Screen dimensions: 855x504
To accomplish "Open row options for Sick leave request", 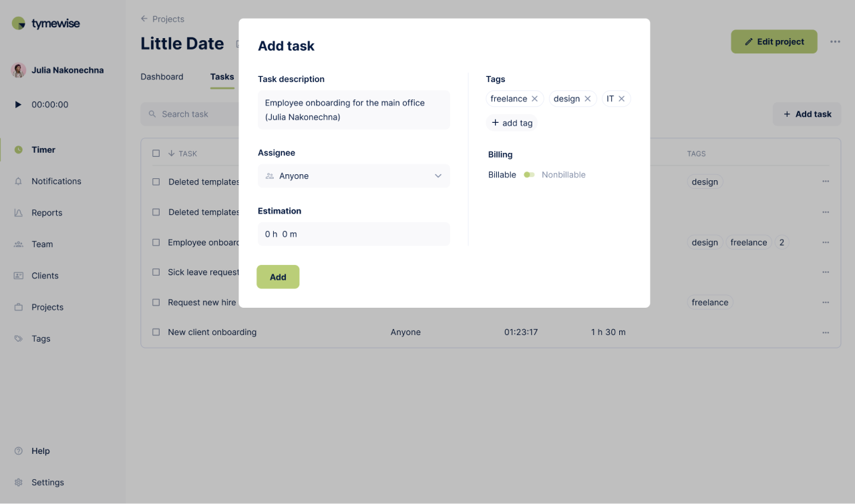I will point(826,272).
